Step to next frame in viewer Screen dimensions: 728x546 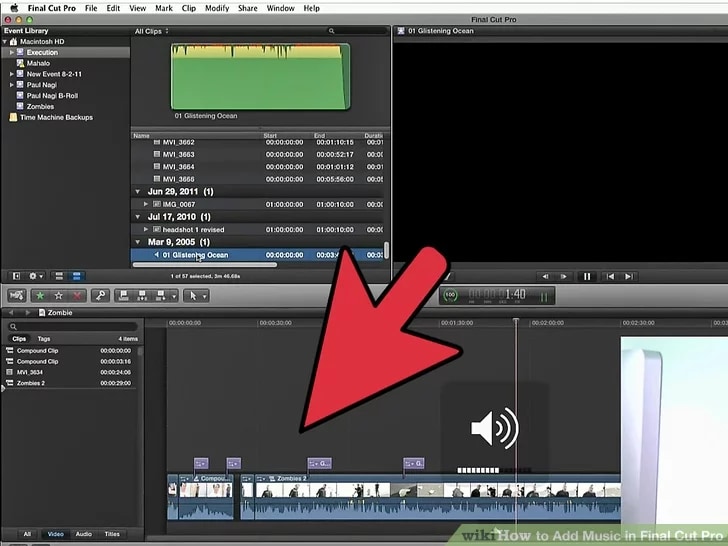564,276
